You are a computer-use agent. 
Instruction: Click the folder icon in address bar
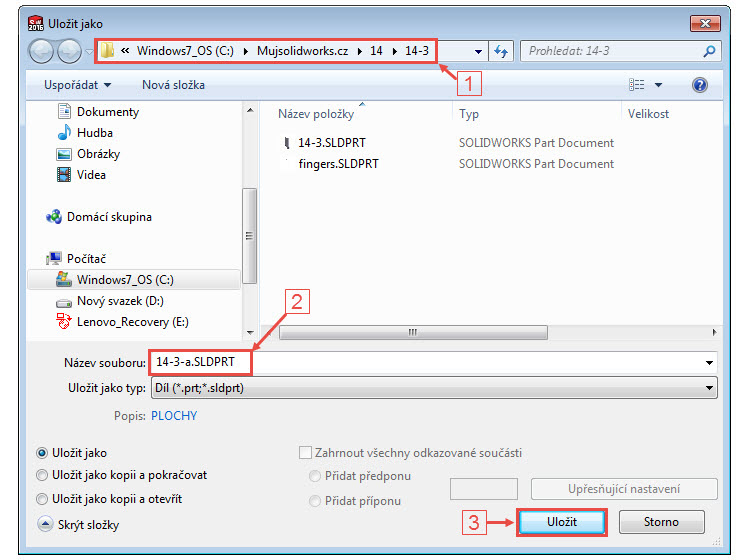tap(108, 50)
